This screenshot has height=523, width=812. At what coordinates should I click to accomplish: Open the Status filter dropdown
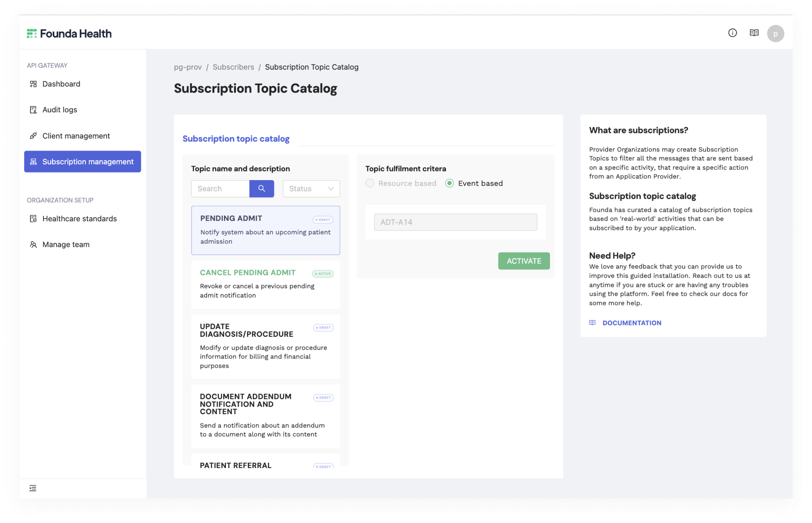(311, 189)
